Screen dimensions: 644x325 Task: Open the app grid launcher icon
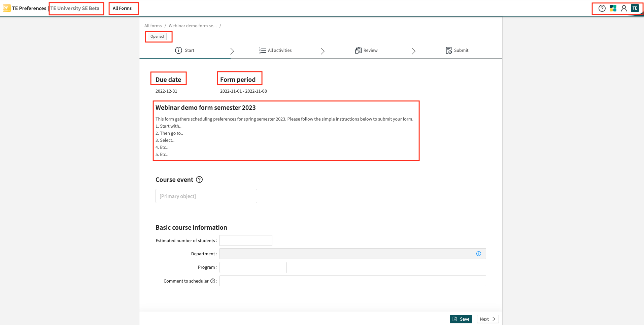[613, 8]
